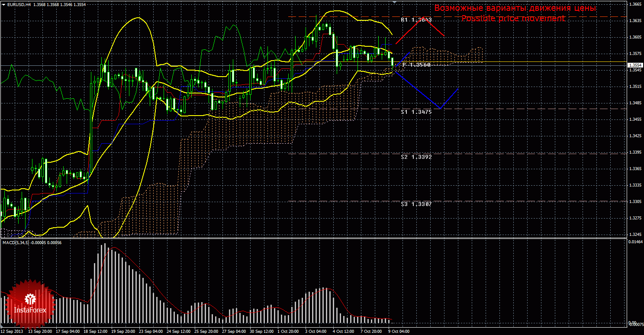644x335 pixels.
Task: Click the 1.3275 price scale value
Action: pos(634,218)
